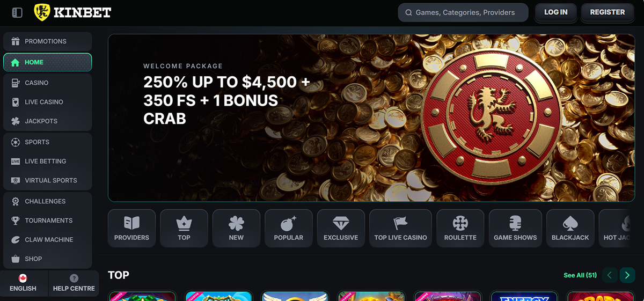The image size is (644, 301).
Task: Open the New clover category tile
Action: point(236,228)
